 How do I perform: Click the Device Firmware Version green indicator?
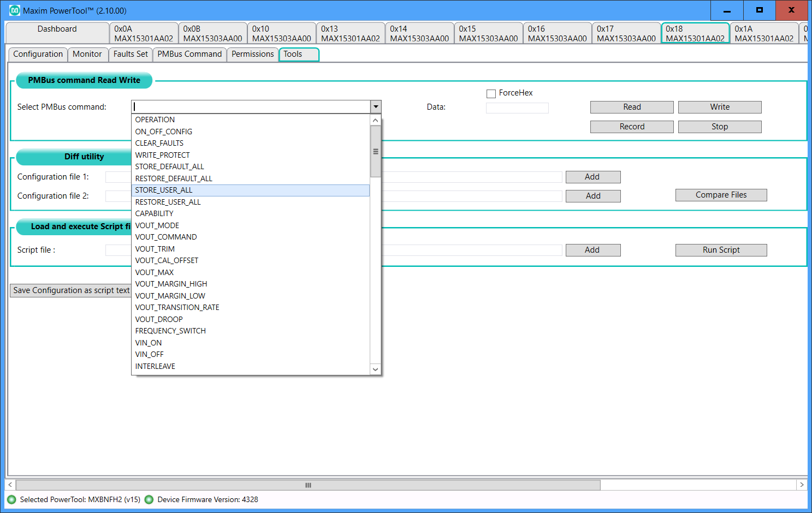point(149,499)
